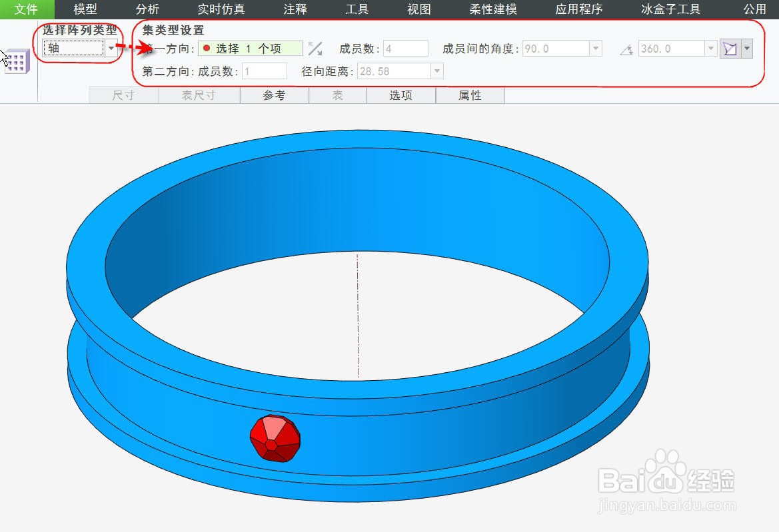The width and height of the screenshot is (779, 532).
Task: Open the 公用 tab
Action: (x=754, y=9)
